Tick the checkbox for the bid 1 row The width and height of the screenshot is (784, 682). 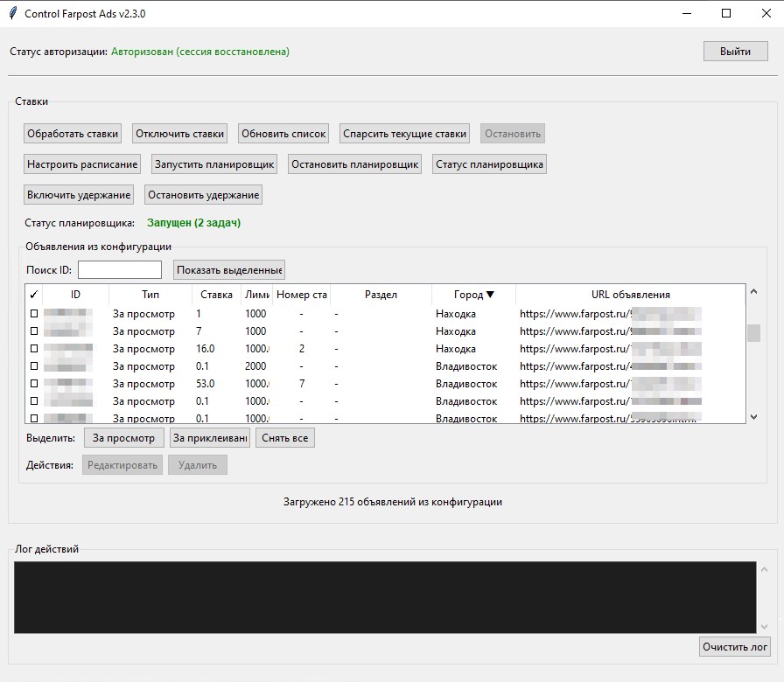tap(35, 314)
